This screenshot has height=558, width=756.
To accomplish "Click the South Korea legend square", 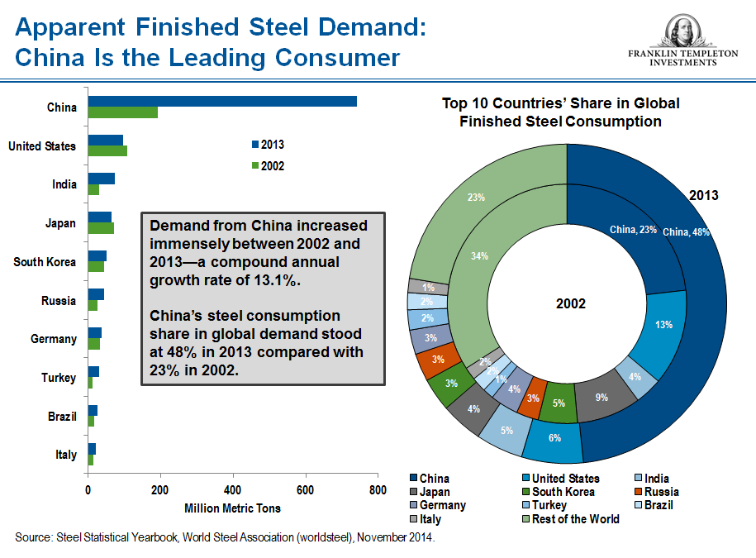I will tap(526, 492).
